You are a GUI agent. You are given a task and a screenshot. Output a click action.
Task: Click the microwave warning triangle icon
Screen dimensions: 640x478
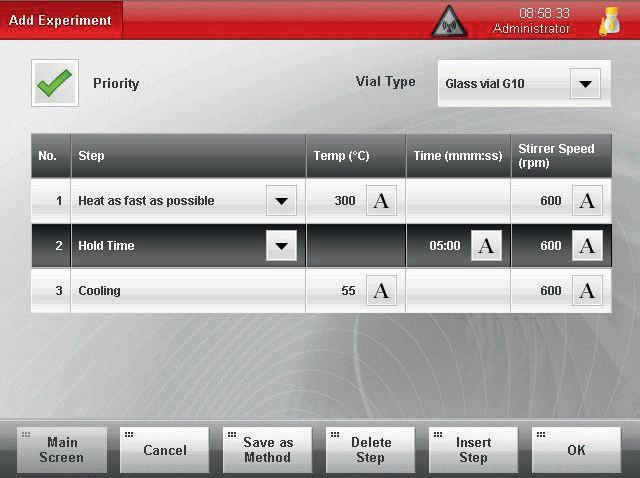click(449, 21)
